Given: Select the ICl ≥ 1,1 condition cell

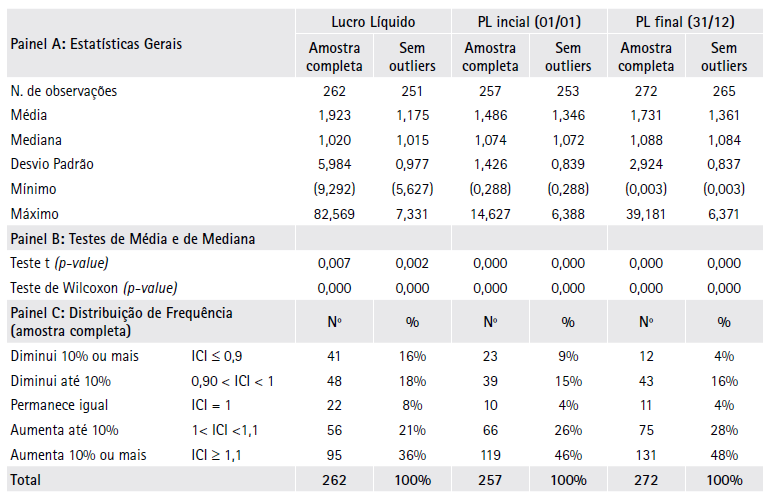Looking at the screenshot, I should click(x=219, y=454).
